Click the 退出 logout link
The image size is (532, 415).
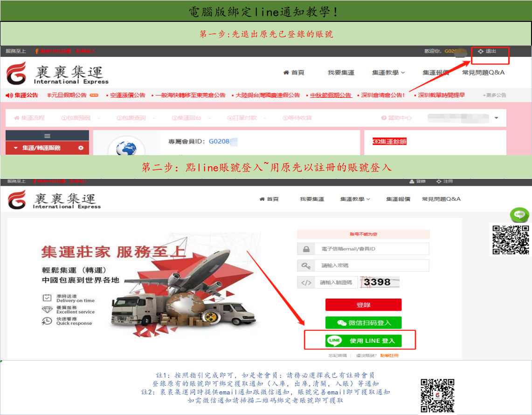click(487, 51)
